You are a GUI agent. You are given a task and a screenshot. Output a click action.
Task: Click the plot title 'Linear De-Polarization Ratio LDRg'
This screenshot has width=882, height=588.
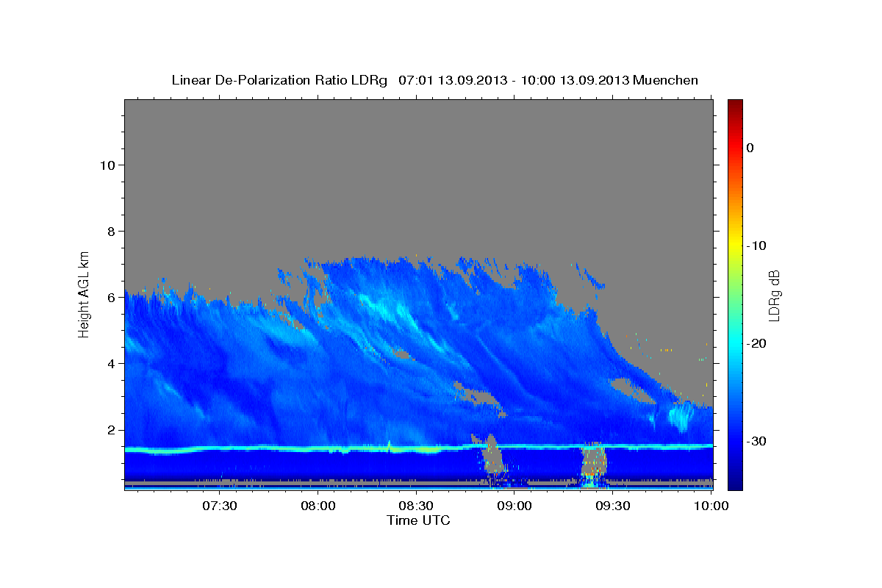point(279,80)
